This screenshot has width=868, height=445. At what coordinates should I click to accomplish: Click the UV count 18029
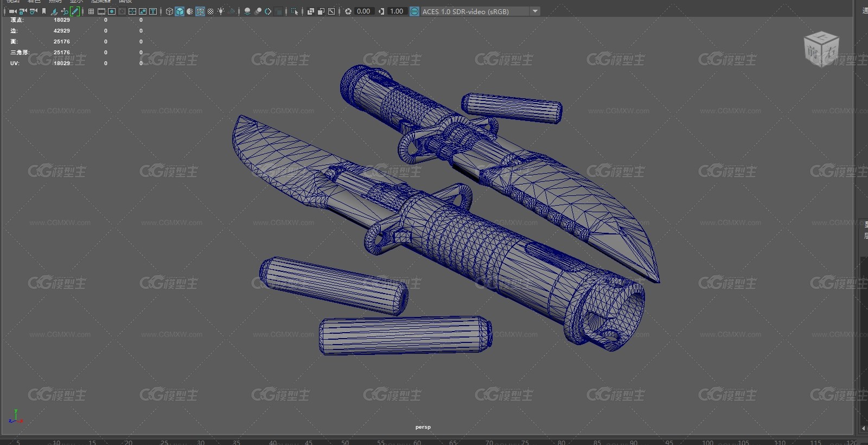click(62, 63)
